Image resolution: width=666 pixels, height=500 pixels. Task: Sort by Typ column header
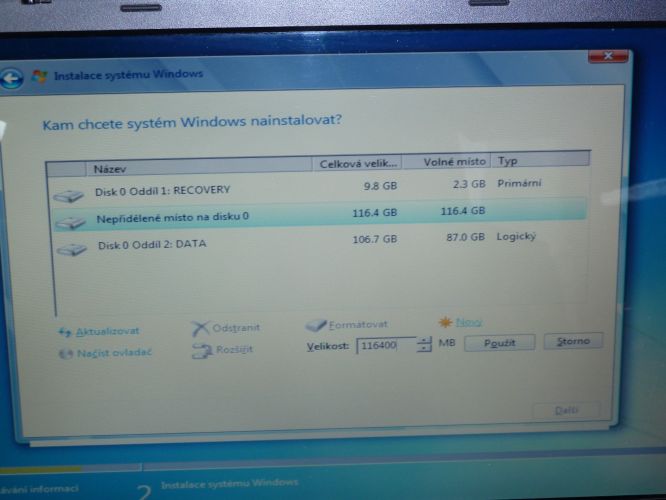tap(540, 160)
